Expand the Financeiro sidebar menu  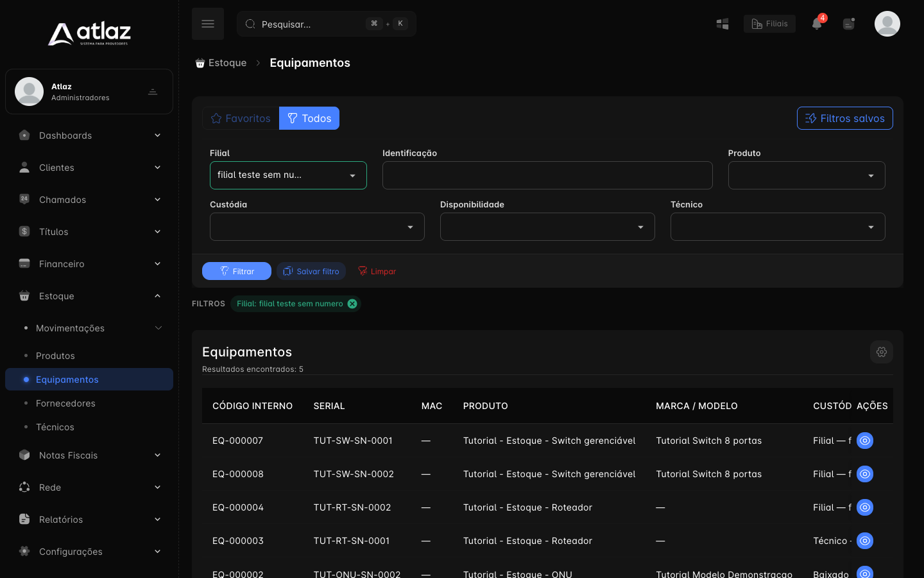click(89, 264)
